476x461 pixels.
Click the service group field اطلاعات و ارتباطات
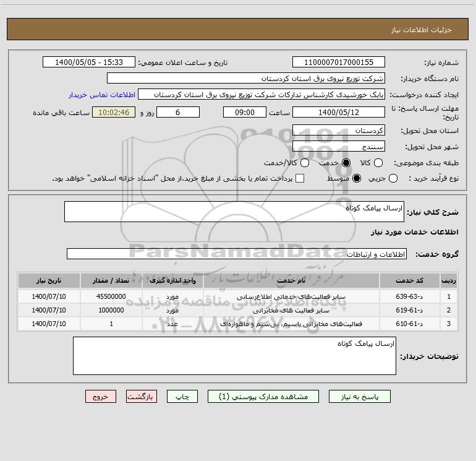click(x=237, y=254)
